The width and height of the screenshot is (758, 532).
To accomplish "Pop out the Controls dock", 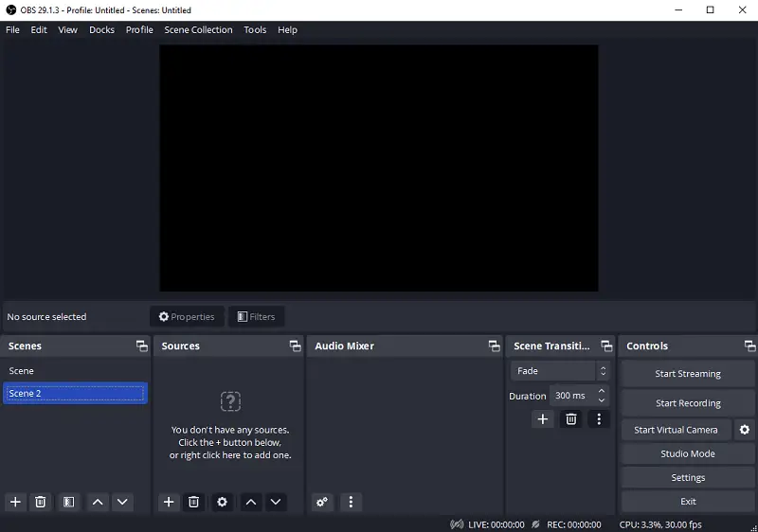I will [749, 346].
